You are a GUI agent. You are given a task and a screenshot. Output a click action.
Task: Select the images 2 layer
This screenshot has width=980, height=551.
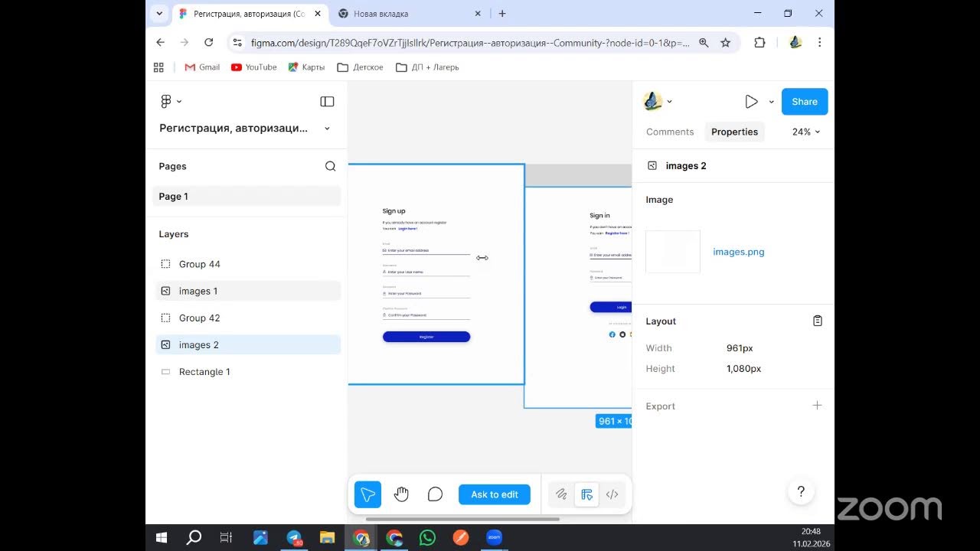(x=247, y=345)
